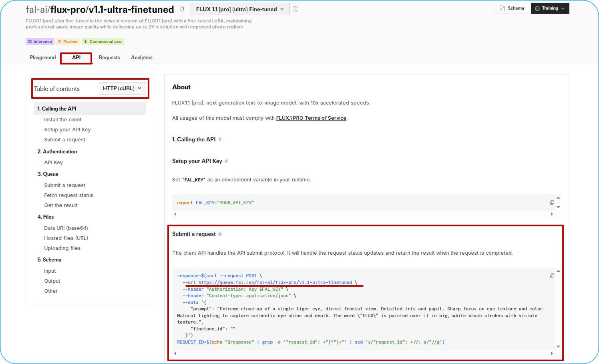
Task: Click the left arrow under the curl code block
Action: [175, 353]
